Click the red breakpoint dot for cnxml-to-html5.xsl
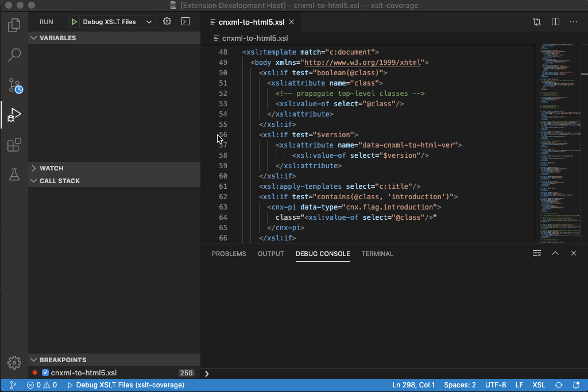588x392 pixels. (35, 372)
